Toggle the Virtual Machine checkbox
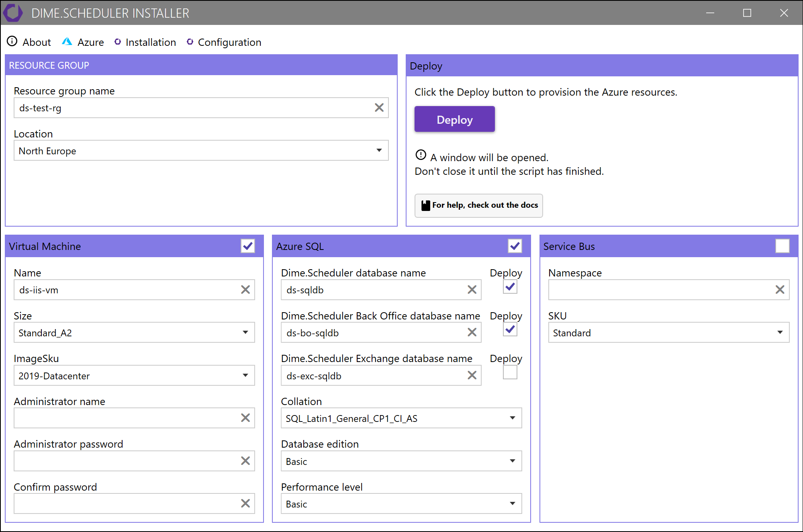The image size is (803, 532). click(x=248, y=246)
